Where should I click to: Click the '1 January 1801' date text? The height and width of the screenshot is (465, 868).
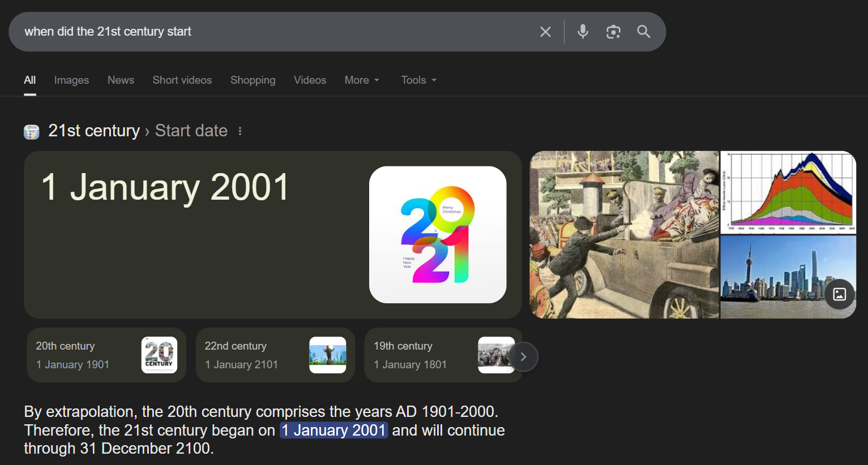410,365
